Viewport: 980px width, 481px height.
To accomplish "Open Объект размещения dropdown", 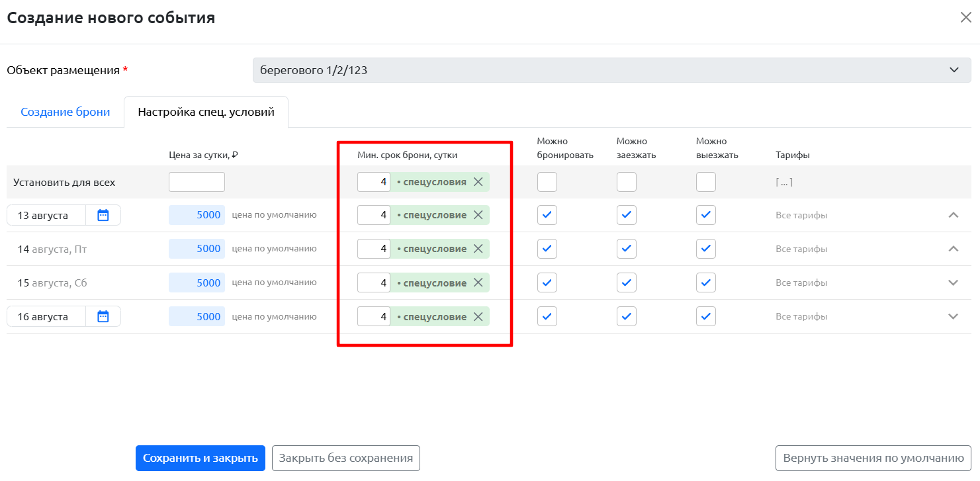I will click(612, 70).
